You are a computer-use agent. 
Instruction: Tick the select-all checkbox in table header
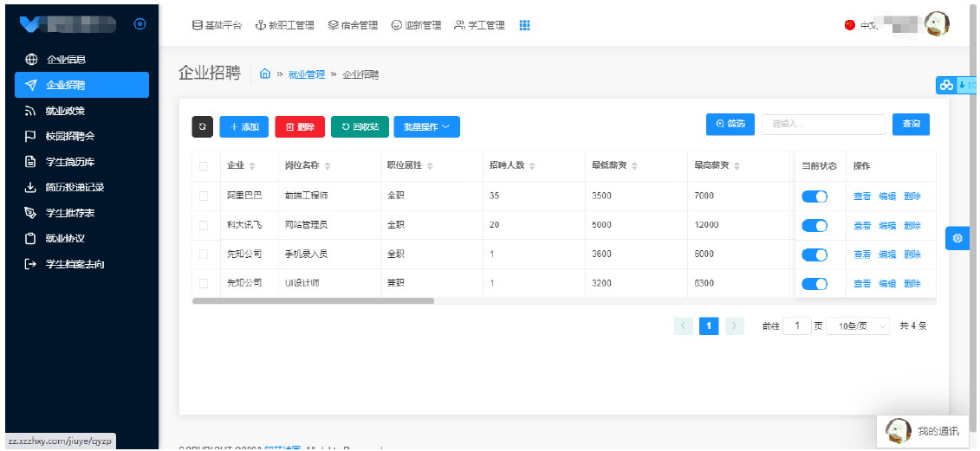pyautogui.click(x=204, y=166)
